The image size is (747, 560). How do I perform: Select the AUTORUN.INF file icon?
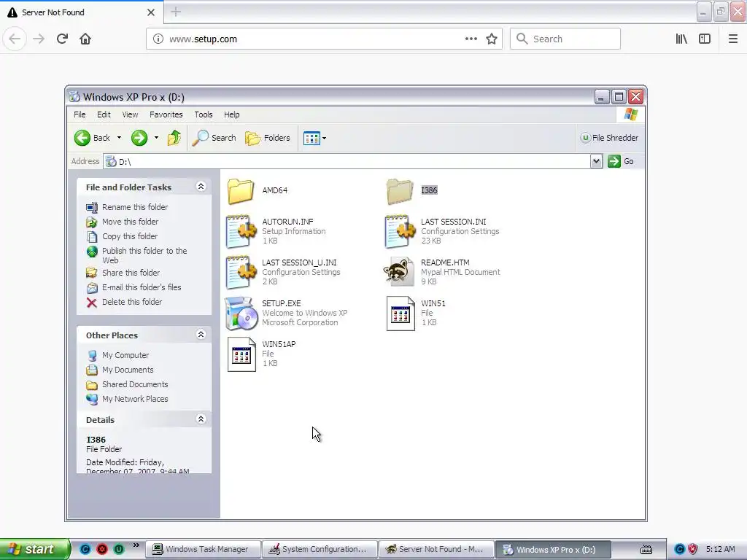click(241, 231)
